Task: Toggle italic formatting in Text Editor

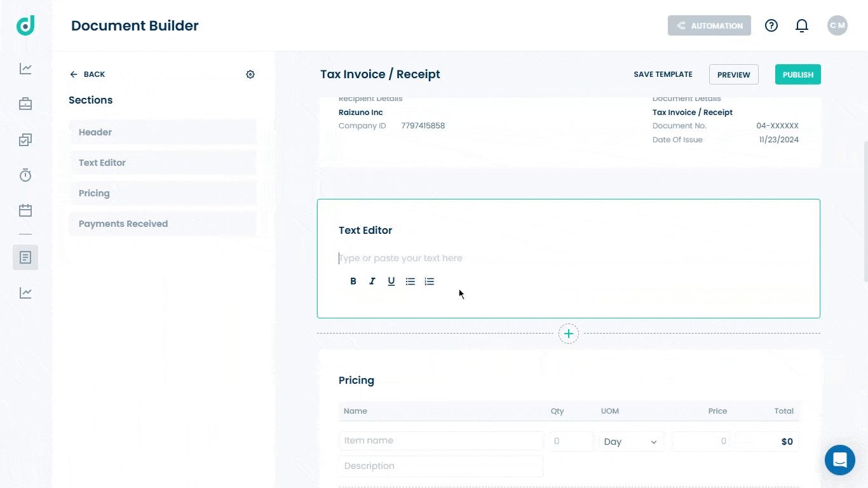Action: (x=372, y=281)
